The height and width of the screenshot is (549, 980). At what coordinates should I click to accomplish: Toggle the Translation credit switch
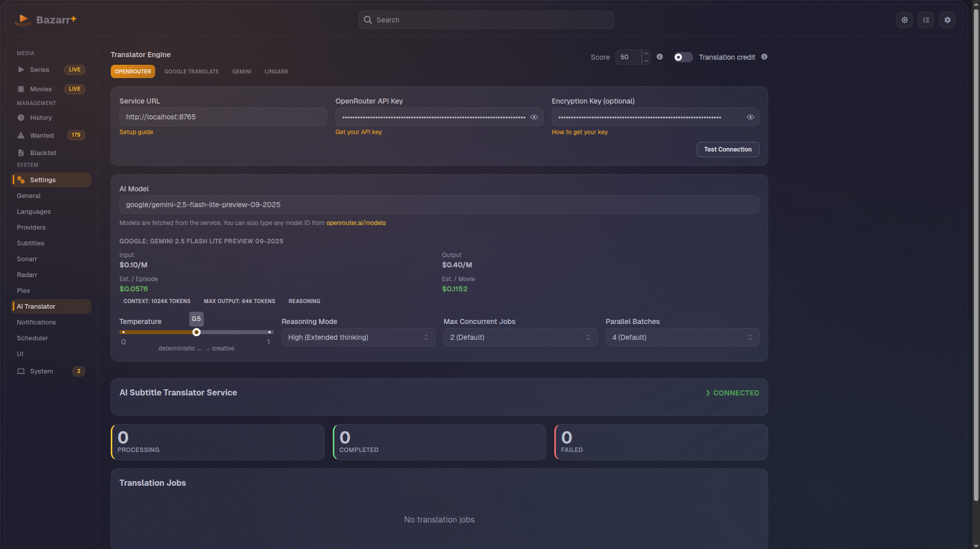click(682, 57)
